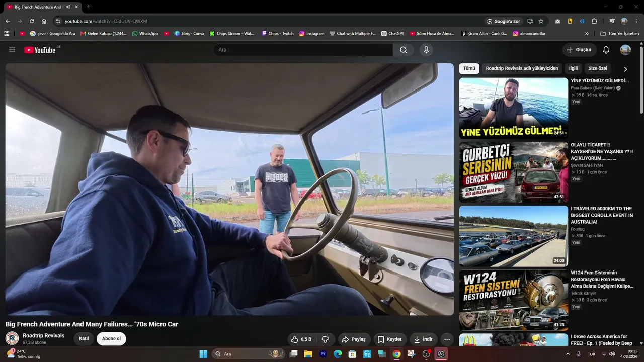Mute the tab via speaker icon
The height and width of the screenshot is (362, 644).
click(x=68, y=7)
